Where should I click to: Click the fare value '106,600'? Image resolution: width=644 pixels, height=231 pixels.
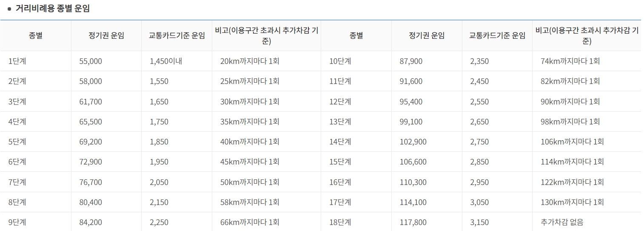coord(413,162)
